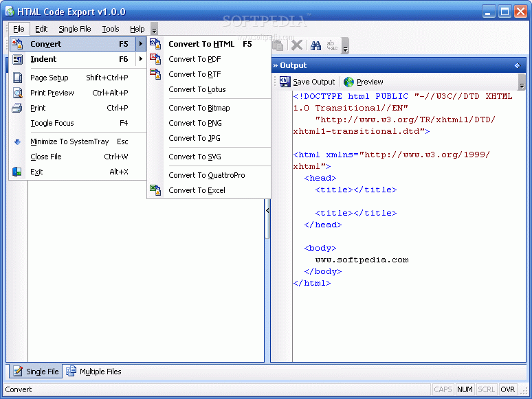Choose Convert To JPG
The width and height of the screenshot is (532, 399).
(209, 138)
